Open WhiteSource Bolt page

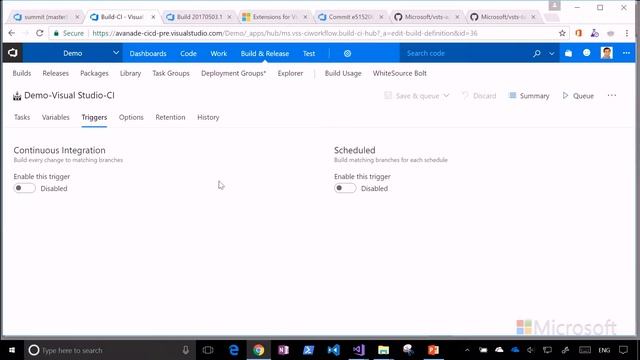(400, 73)
